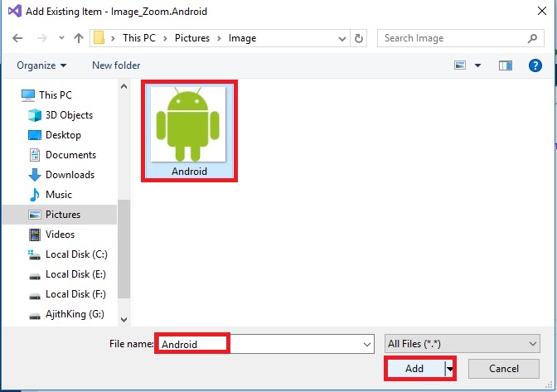The width and height of the screenshot is (557, 392).
Task: Click the Add button
Action: pos(414,369)
